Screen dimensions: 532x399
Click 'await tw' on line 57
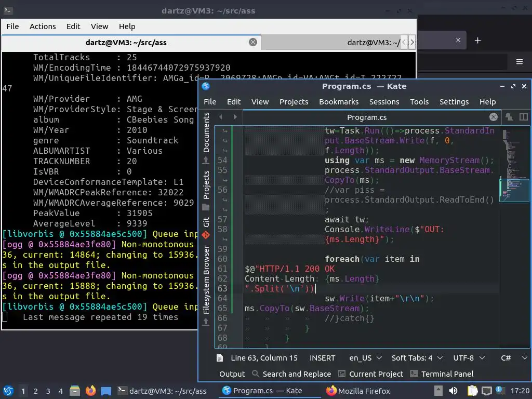[x=345, y=220]
